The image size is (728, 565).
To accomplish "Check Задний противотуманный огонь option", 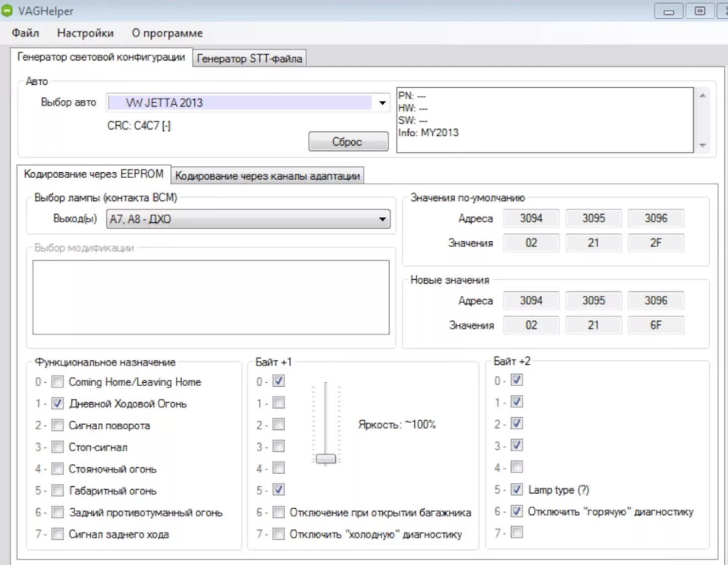I will pyautogui.click(x=57, y=513).
